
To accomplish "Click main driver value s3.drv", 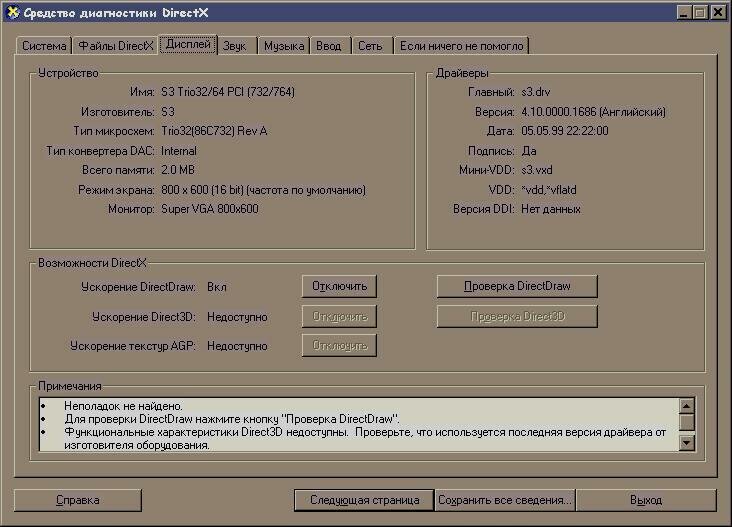I will (x=536, y=92).
